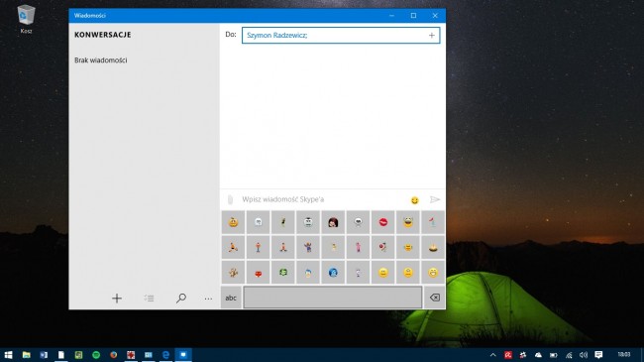
Task: Click the paperclip attach file icon
Action: click(x=230, y=200)
